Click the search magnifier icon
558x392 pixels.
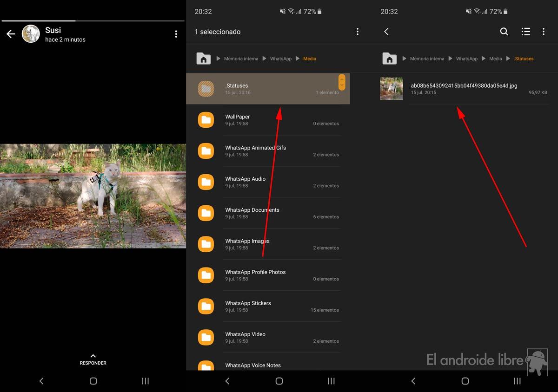(504, 32)
